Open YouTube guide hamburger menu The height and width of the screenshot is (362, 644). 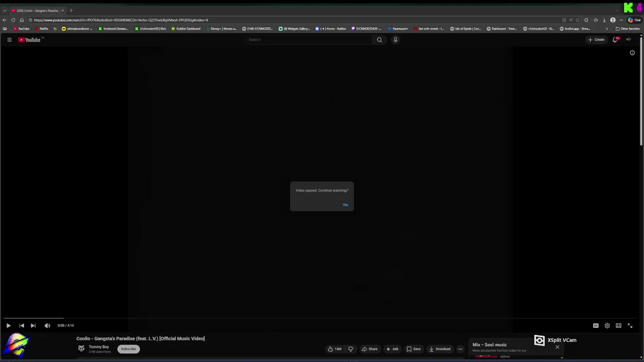point(9,40)
